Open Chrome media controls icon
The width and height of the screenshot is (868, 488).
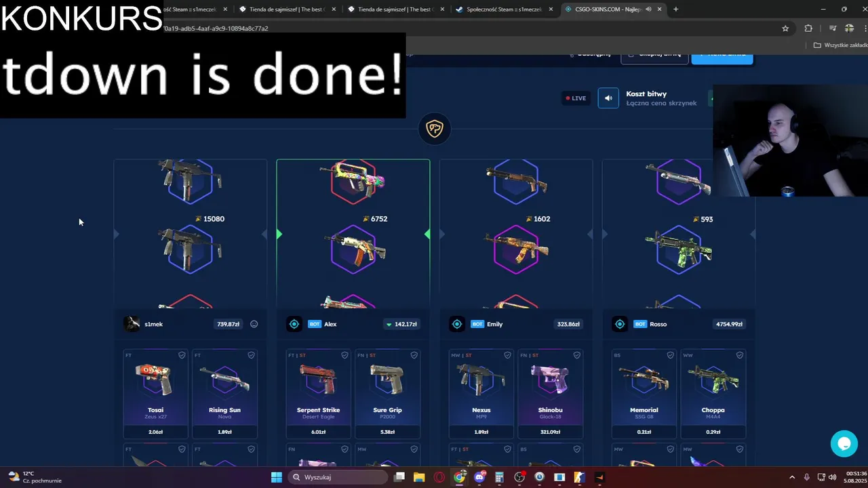[x=833, y=28]
